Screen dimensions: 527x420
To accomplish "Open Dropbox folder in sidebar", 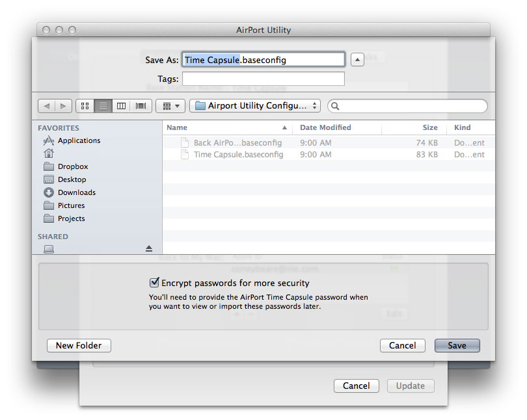I will [x=66, y=166].
